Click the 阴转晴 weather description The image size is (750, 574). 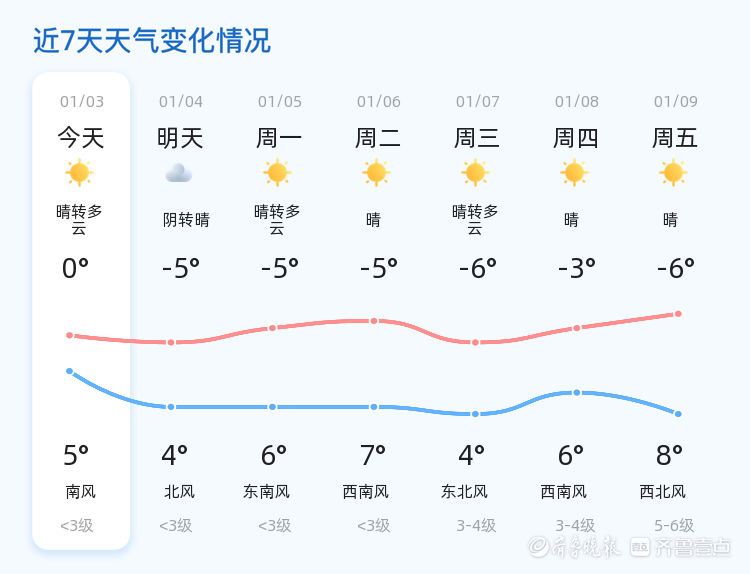click(186, 220)
